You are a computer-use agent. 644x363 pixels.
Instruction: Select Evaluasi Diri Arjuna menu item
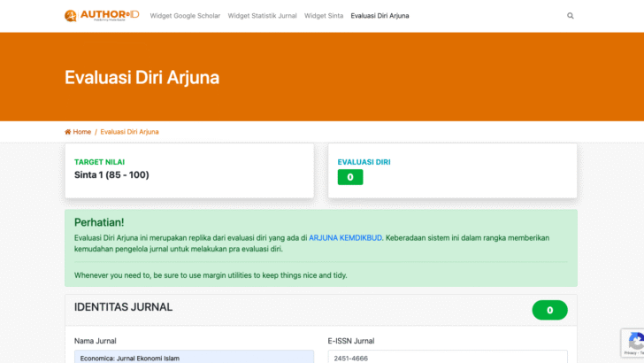[x=379, y=16]
